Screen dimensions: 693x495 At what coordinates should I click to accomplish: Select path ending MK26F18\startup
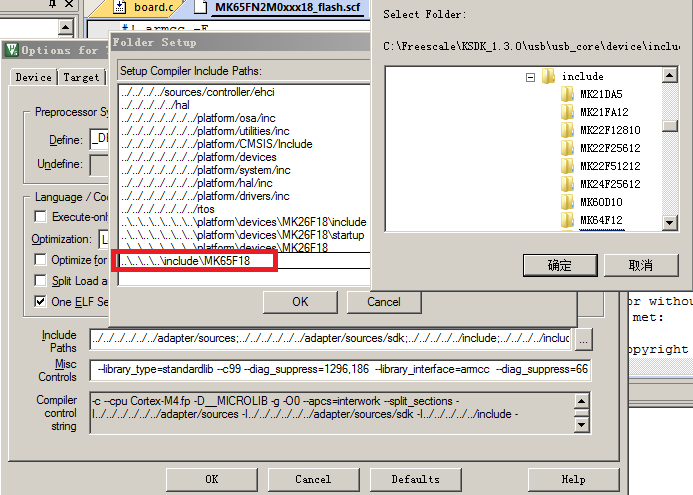tap(244, 235)
